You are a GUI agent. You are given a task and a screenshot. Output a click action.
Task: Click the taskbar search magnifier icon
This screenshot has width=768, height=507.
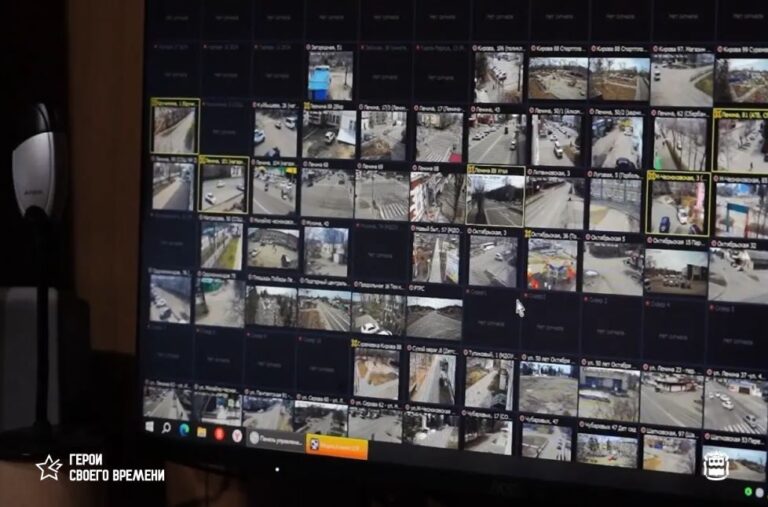168,429
